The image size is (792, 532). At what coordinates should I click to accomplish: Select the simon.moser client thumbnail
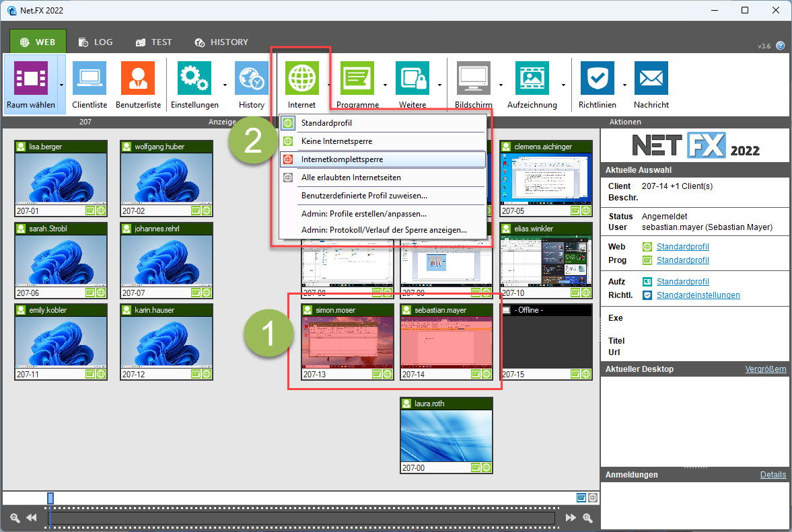tap(347, 342)
